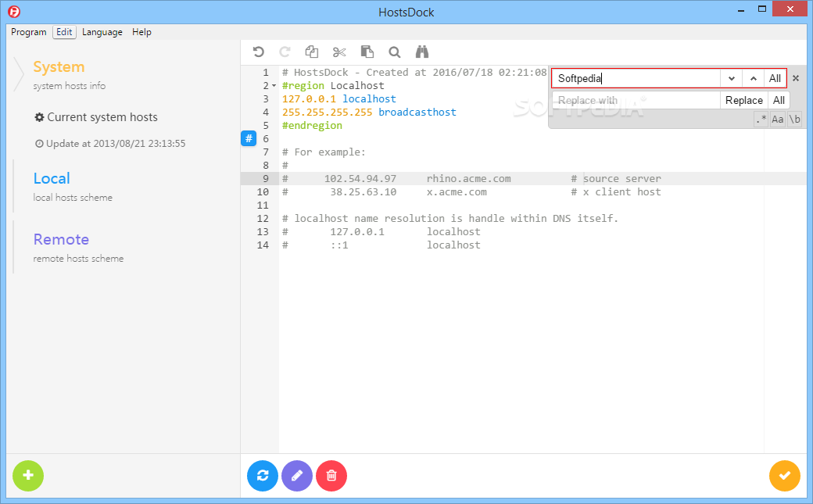Click the Copy toolbar icon
This screenshot has width=813, height=504.
click(x=312, y=52)
